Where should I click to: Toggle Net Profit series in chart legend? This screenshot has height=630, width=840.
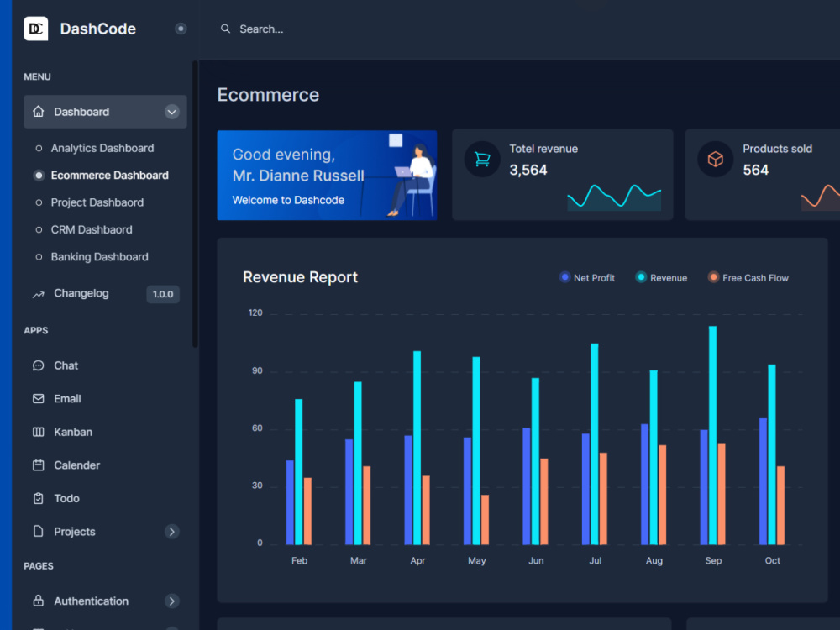(x=564, y=277)
